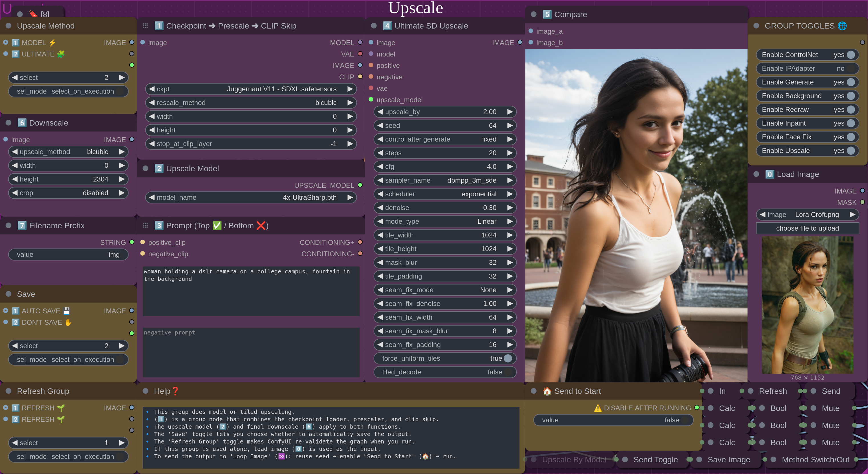868x474 pixels.
Task: Click the collapse dot on Ultimate SD Upscale
Action: (x=373, y=26)
